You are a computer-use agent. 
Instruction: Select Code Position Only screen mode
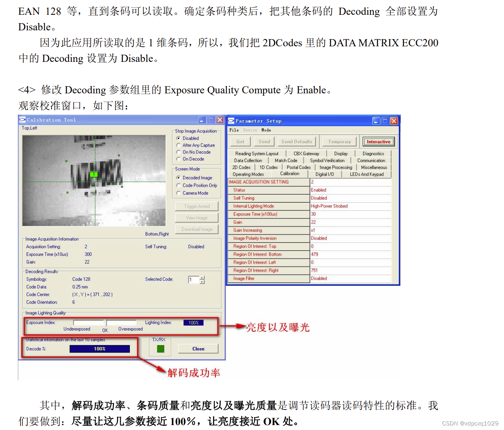pos(179,185)
